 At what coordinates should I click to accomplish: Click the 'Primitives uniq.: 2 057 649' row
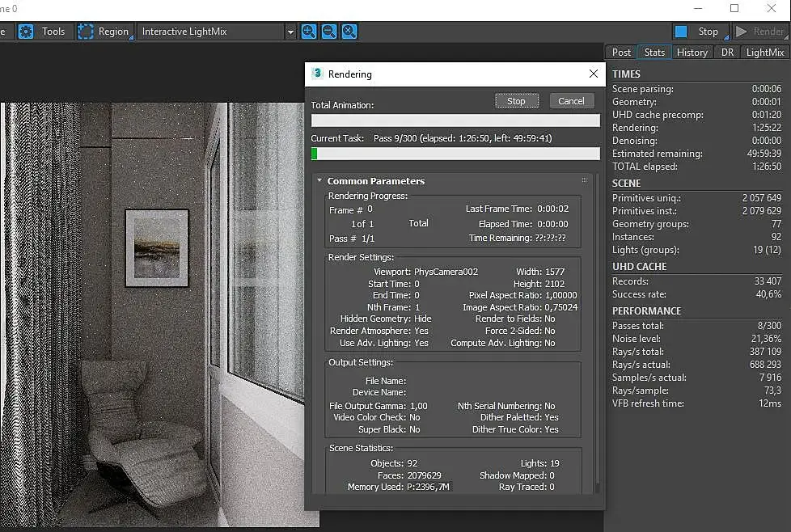696,197
